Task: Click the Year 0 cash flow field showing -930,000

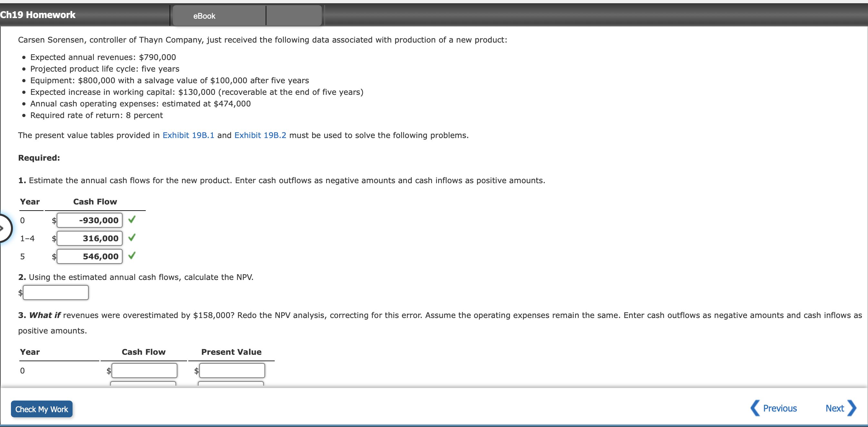Action: click(90, 220)
